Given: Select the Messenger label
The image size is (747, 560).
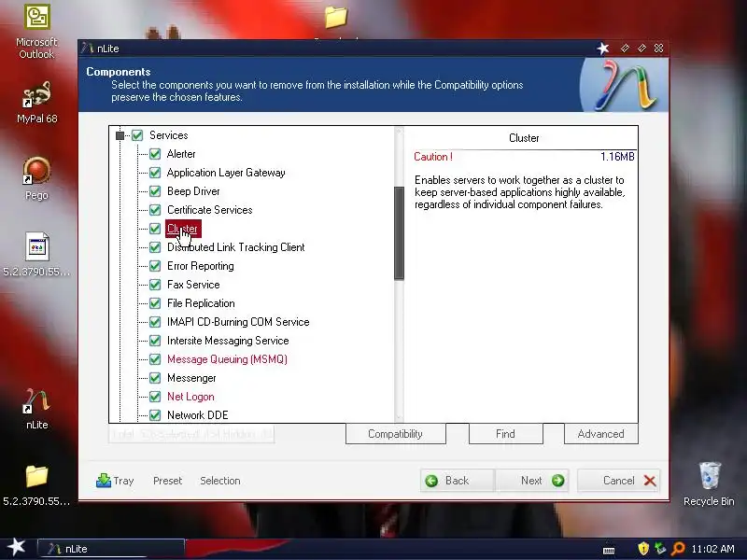Looking at the screenshot, I should point(191,378).
